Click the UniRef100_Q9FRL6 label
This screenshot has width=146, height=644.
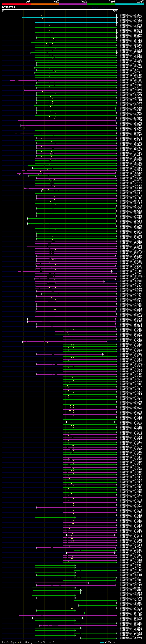click(131, 631)
